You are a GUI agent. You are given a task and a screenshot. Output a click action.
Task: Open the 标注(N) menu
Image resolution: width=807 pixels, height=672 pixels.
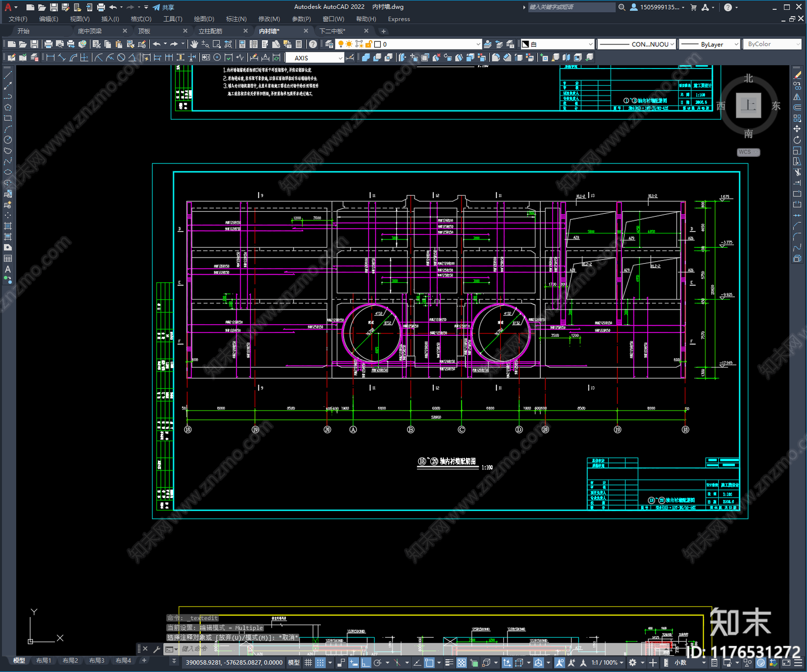click(236, 19)
